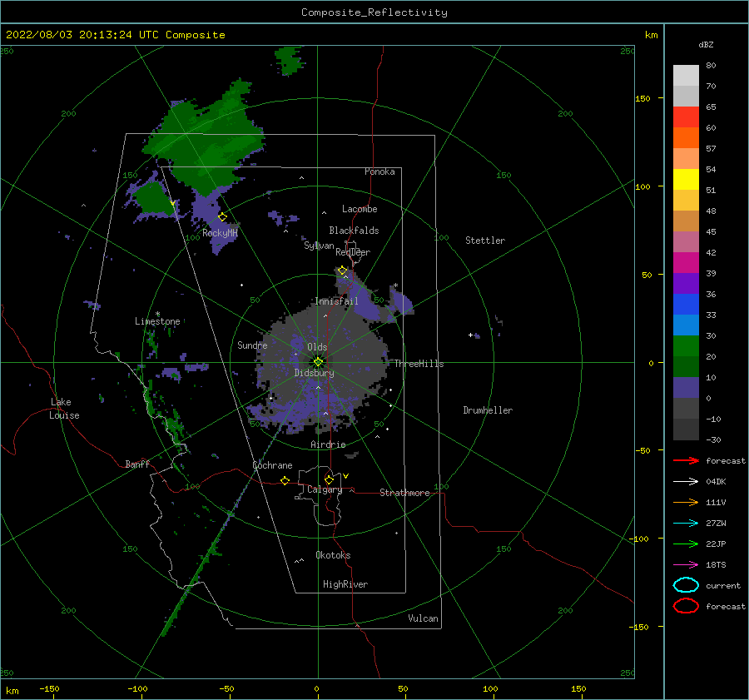Click the Calgary city label
The image size is (749, 700).
pyautogui.click(x=325, y=489)
